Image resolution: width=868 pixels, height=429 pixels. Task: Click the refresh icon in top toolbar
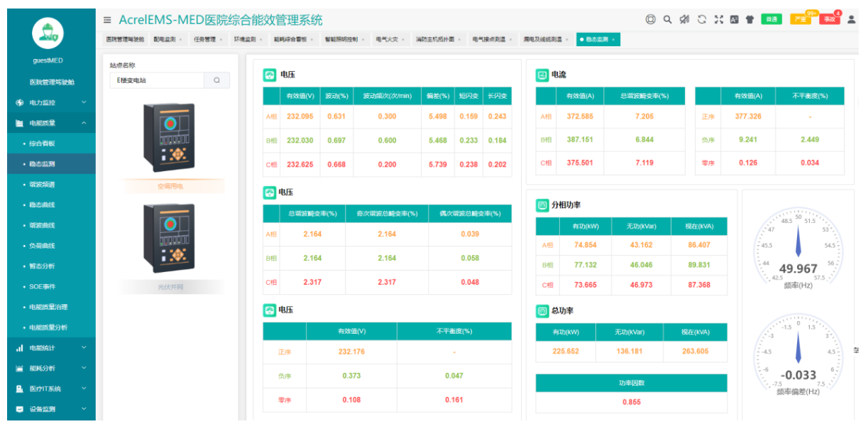[701, 20]
